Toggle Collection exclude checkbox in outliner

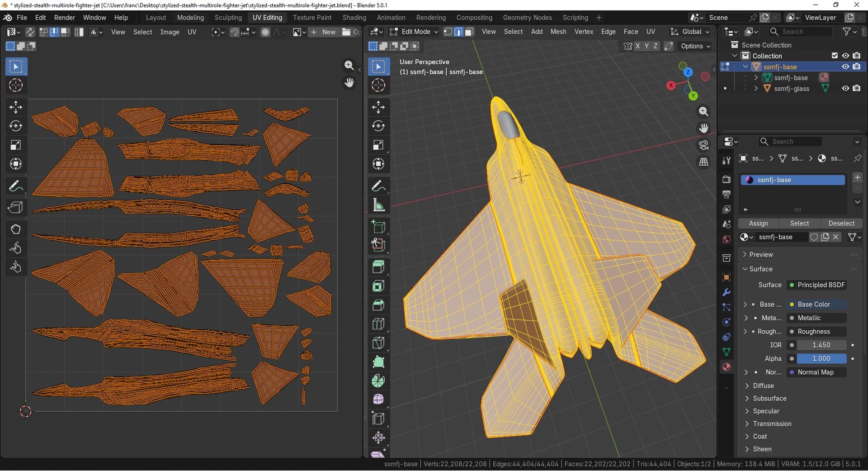pyautogui.click(x=835, y=56)
